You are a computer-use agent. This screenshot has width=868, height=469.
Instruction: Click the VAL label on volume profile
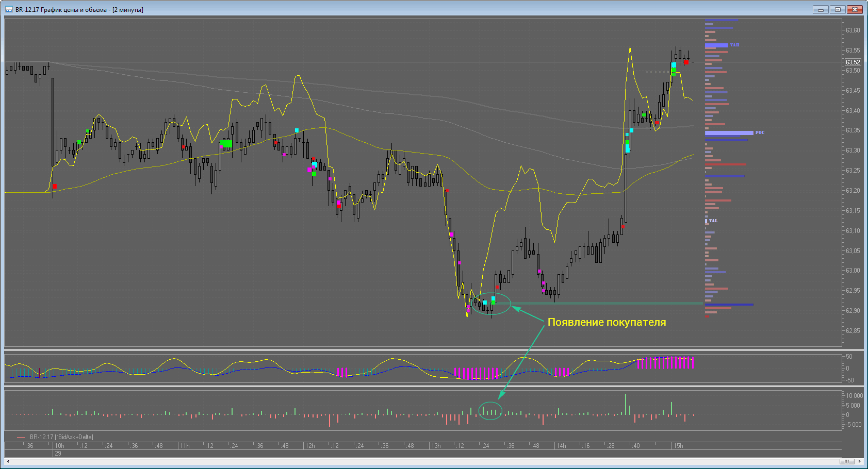713,221
